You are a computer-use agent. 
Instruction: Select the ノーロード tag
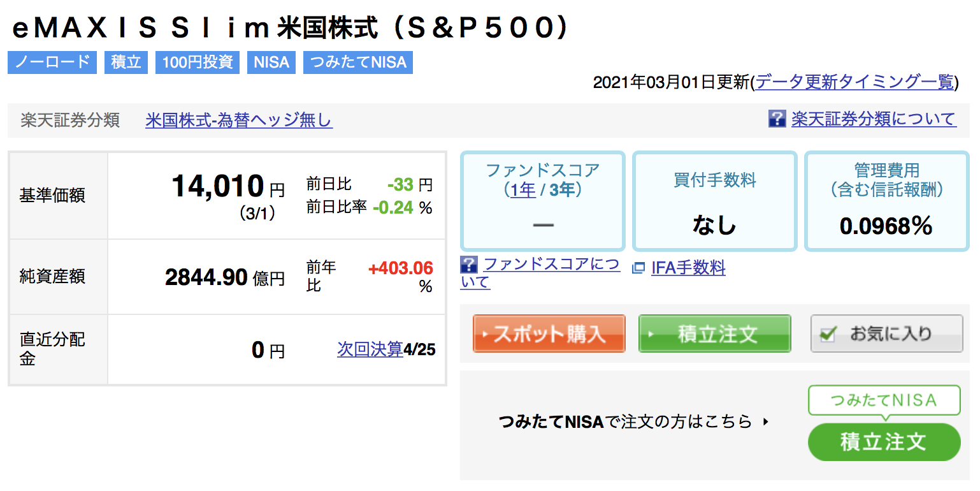(52, 62)
